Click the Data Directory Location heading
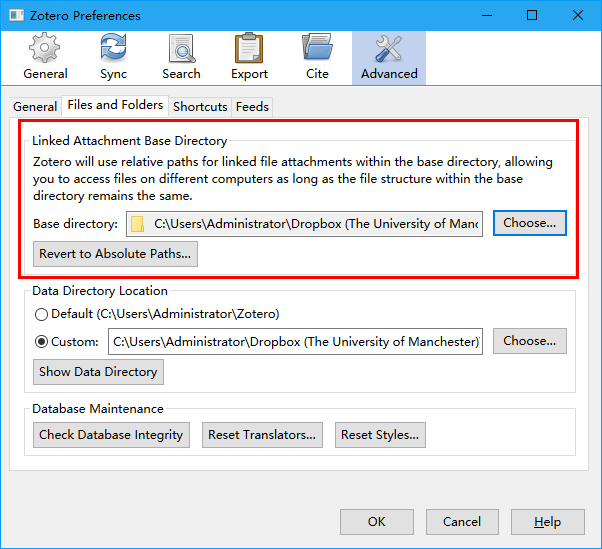 tap(100, 291)
